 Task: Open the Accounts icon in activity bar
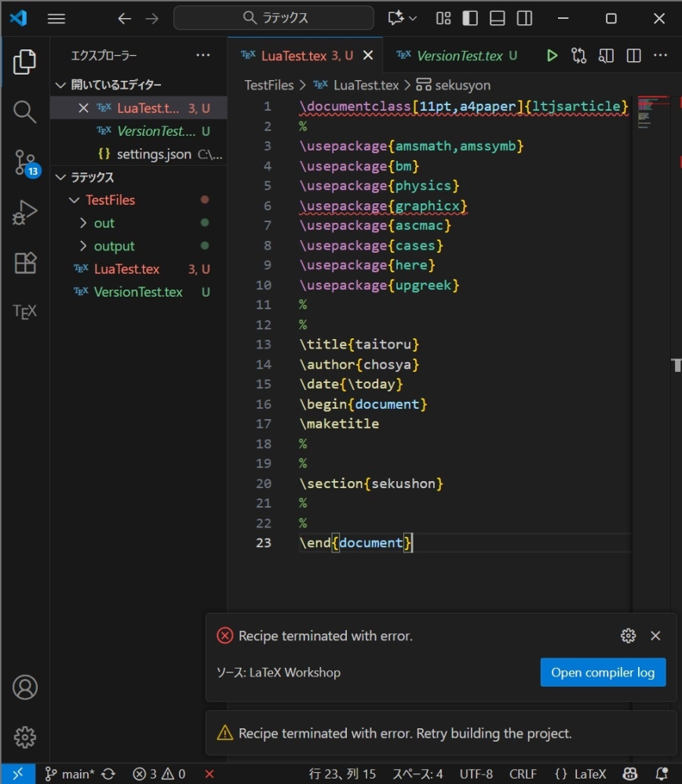(x=24, y=687)
